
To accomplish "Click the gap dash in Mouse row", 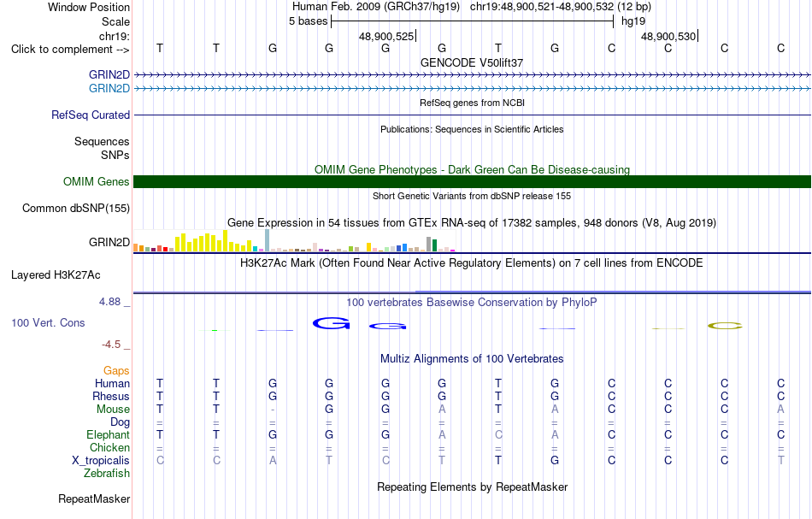I will [x=273, y=410].
